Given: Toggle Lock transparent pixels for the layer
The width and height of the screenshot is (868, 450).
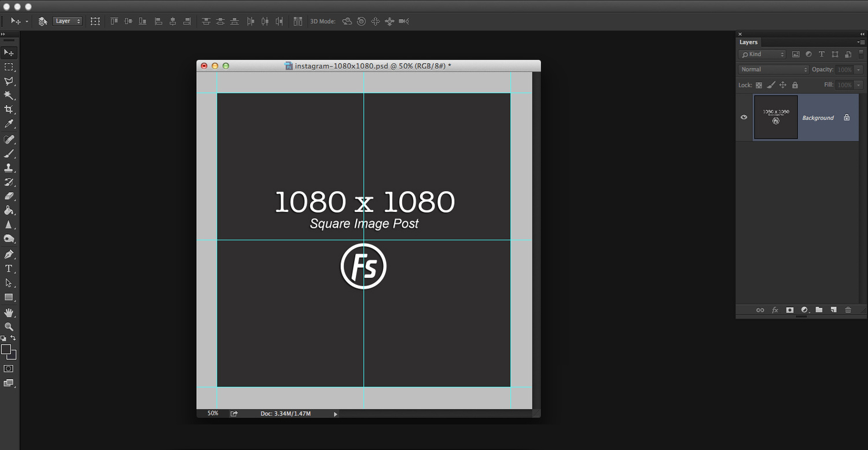Looking at the screenshot, I should pos(759,85).
